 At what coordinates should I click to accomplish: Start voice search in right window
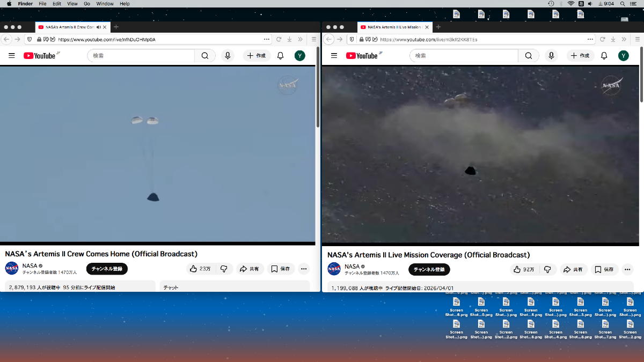pyautogui.click(x=551, y=56)
